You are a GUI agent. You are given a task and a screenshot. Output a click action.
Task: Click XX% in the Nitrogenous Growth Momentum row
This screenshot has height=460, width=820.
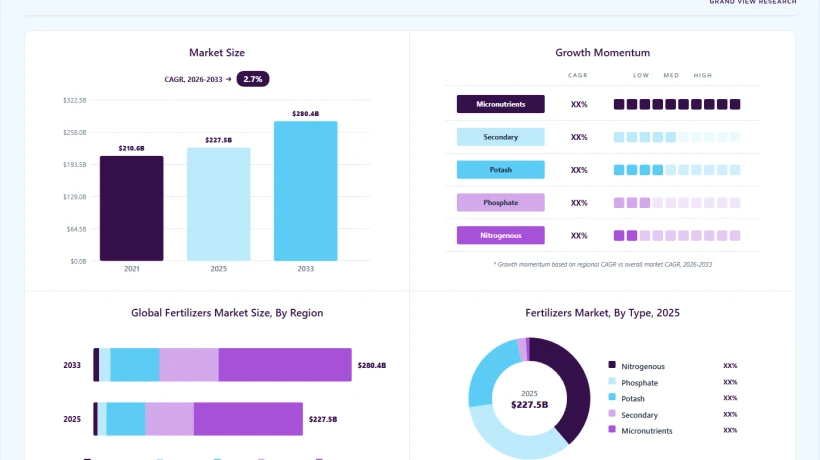(x=579, y=236)
